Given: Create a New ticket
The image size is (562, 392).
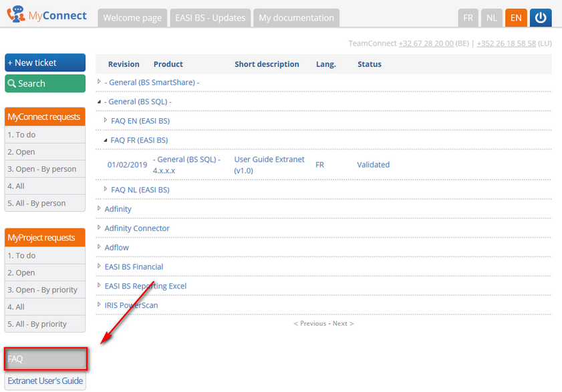Looking at the screenshot, I should (45, 63).
